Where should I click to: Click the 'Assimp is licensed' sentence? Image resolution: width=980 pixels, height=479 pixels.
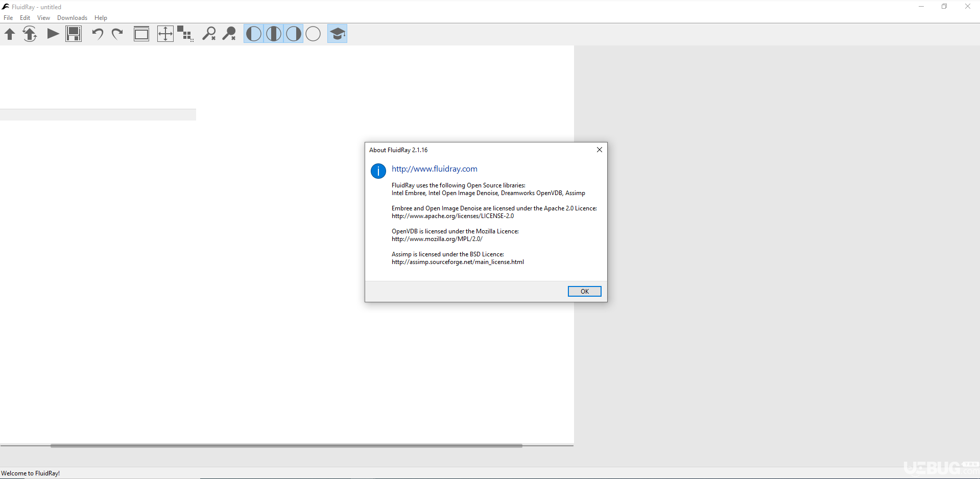(x=448, y=254)
